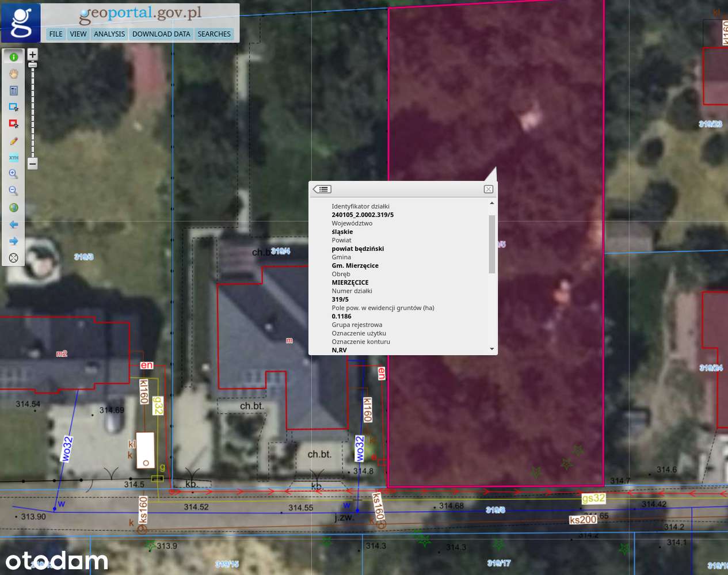Click the minus zoom button on slider
Viewport: 728px width, 575px height.
point(33,163)
